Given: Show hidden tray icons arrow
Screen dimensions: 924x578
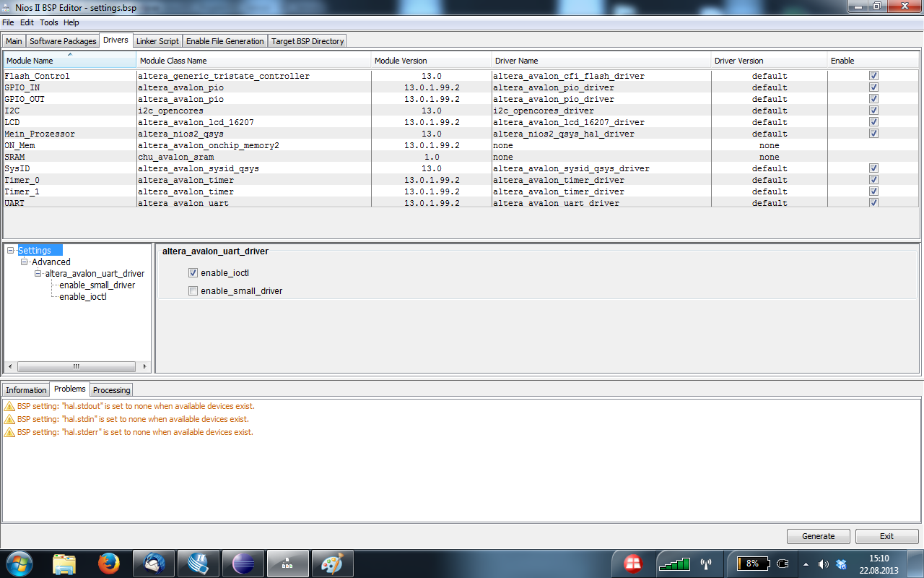Looking at the screenshot, I should 806,564.
